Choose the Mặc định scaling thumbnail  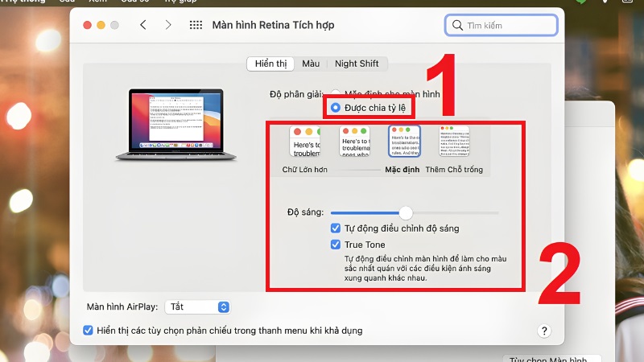(405, 142)
